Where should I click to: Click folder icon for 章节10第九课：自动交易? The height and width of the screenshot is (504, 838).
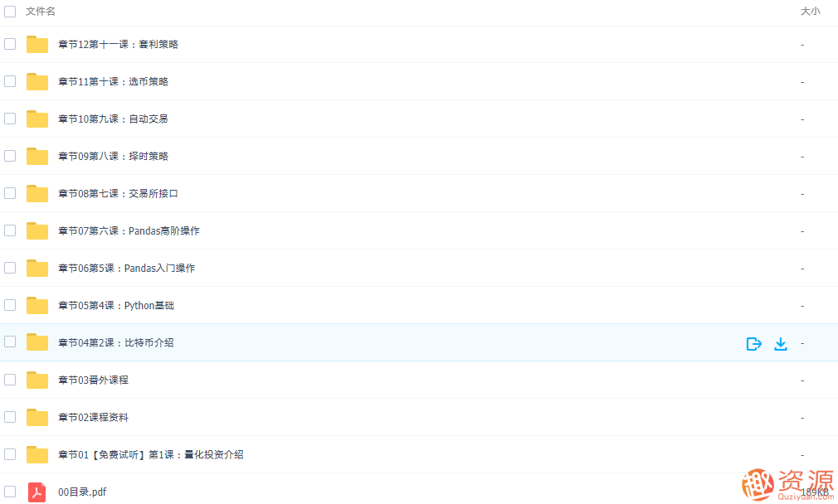(x=37, y=119)
